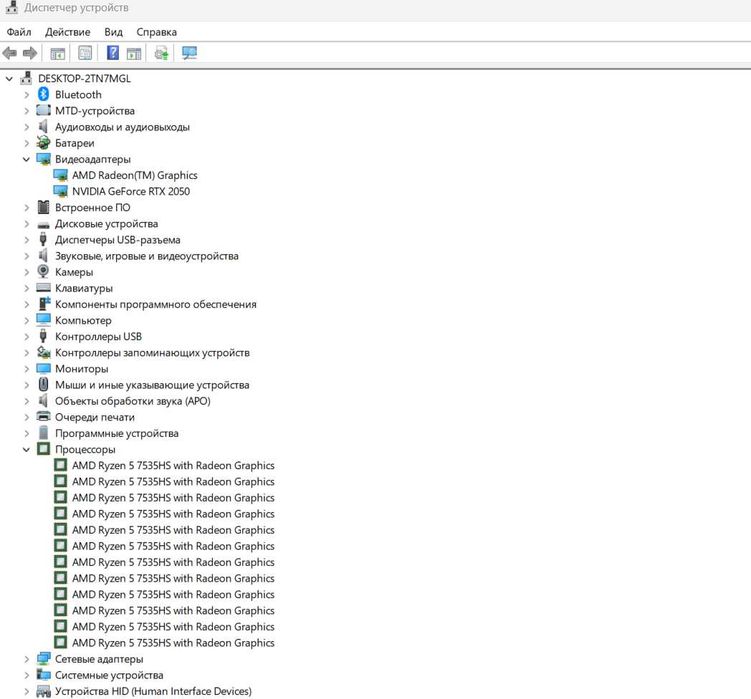Click the Встроенное ПО firmware icon
751x699 pixels.
coord(43,207)
